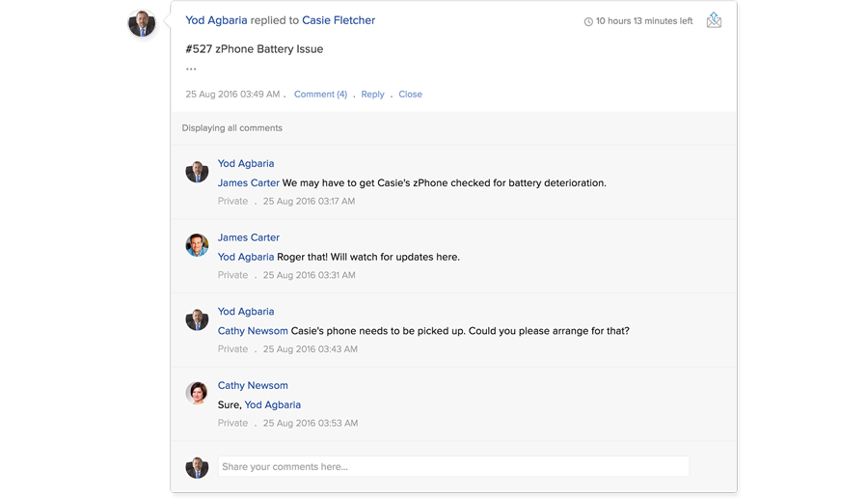Click James Carter's comment avatar
The image size is (868, 499).
point(197,245)
